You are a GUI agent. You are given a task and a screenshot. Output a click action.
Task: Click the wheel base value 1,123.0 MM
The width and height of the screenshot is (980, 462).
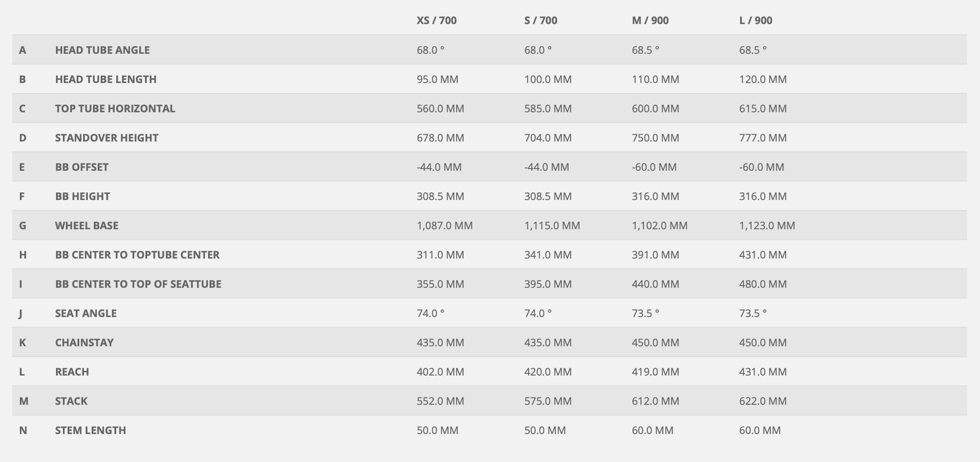coord(767,226)
